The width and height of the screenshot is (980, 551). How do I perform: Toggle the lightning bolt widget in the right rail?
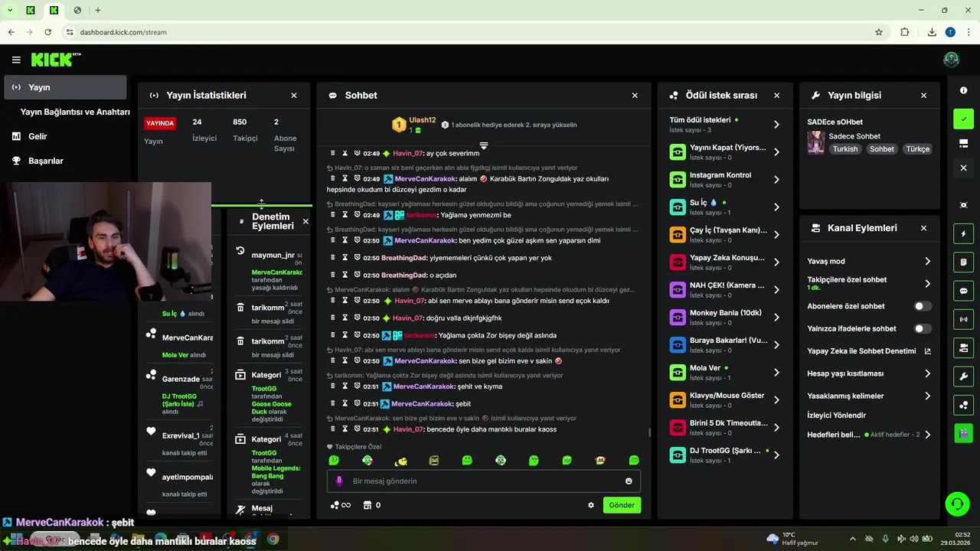click(963, 234)
